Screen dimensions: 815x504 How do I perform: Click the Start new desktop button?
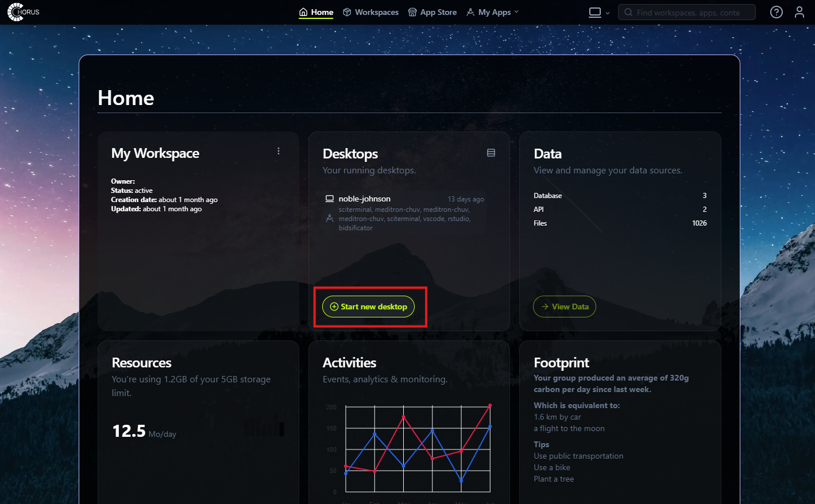tap(369, 307)
